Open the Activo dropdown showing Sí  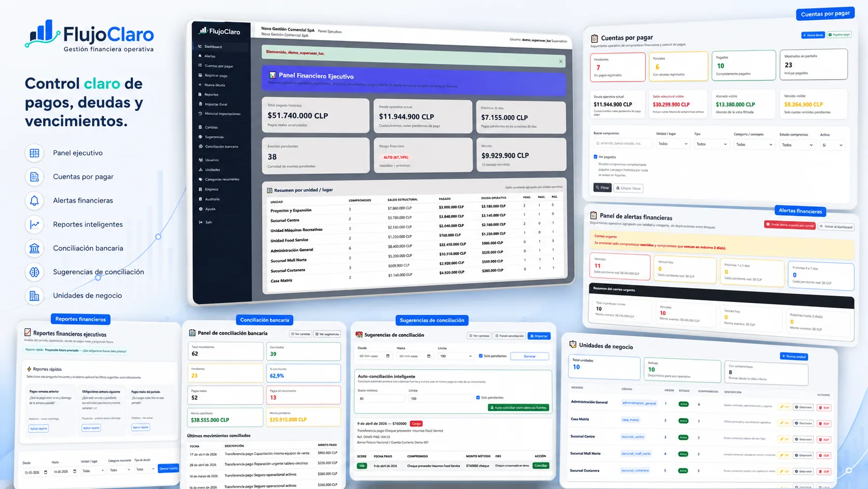832,146
